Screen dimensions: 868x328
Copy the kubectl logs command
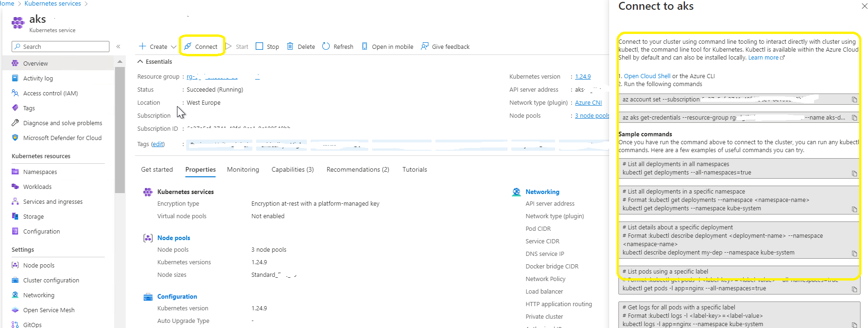(x=854, y=325)
